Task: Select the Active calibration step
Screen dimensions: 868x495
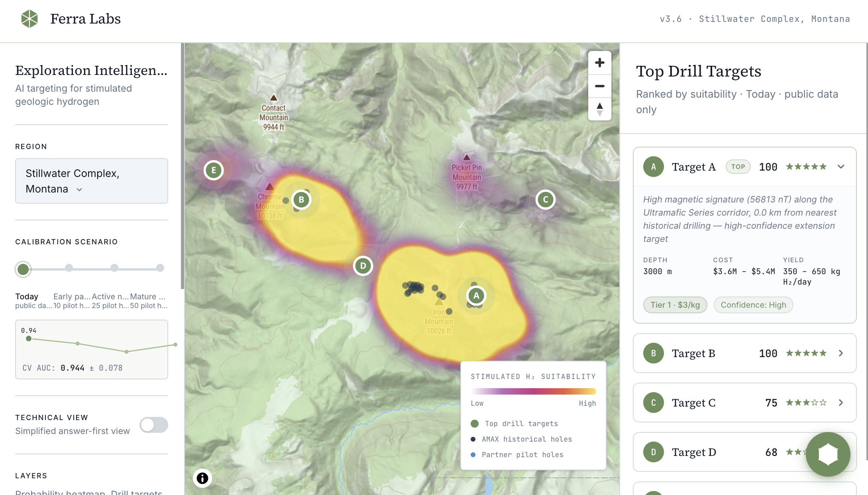Action: point(114,268)
